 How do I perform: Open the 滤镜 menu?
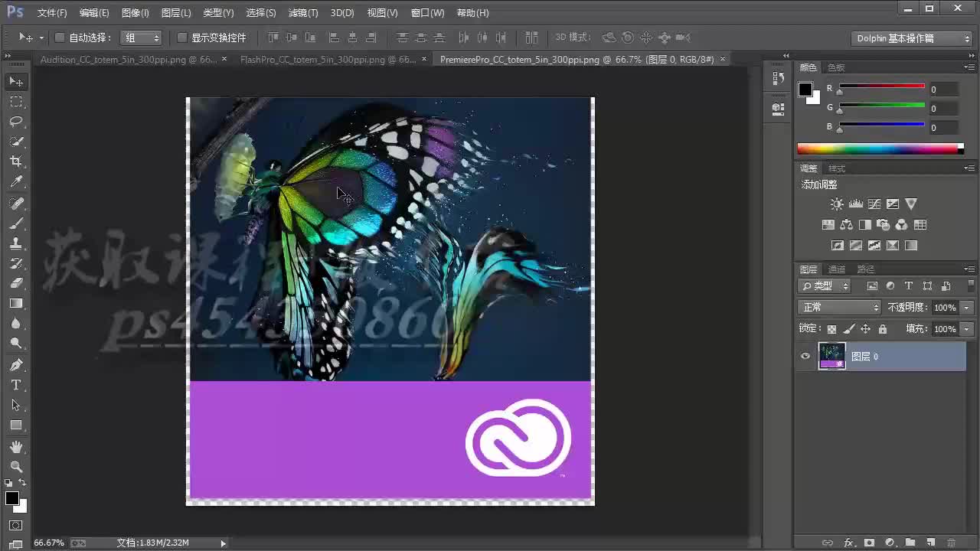point(302,12)
